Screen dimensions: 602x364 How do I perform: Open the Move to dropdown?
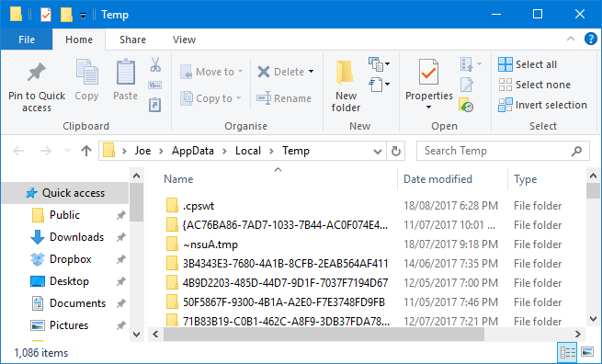[211, 72]
